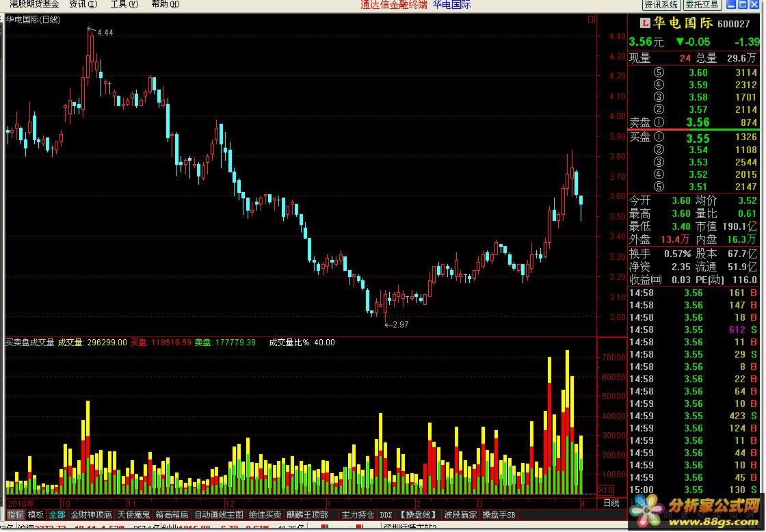Click circled 5 in buy orders at 3.51
Screen dimensions: 766x532
coord(659,187)
